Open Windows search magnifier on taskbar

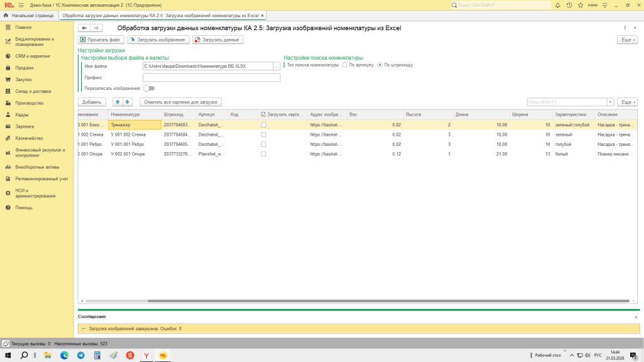point(25,356)
